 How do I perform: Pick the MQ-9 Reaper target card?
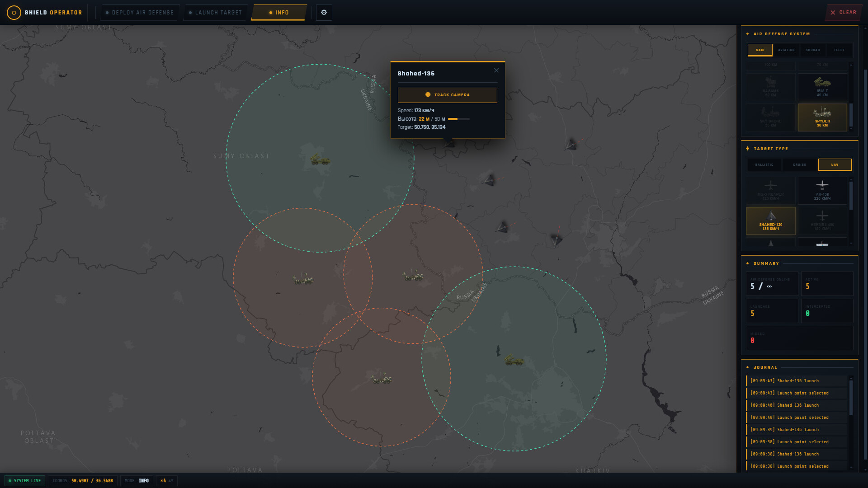[770, 190]
